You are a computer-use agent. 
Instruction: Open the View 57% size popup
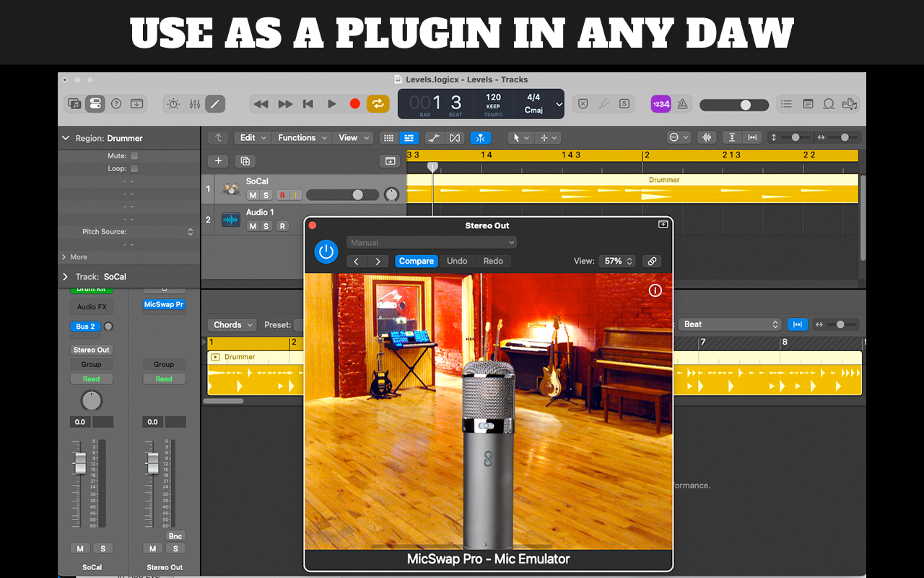tap(617, 262)
